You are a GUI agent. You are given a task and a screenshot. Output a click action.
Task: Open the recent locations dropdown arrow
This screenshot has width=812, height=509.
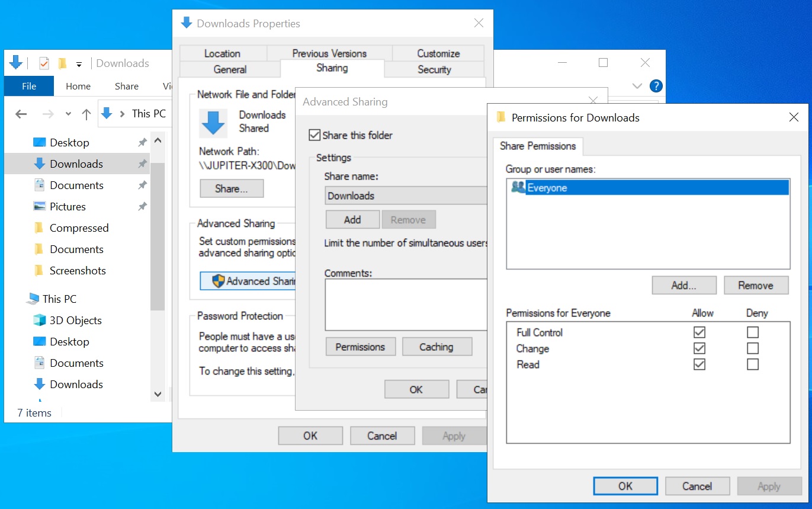(x=68, y=114)
